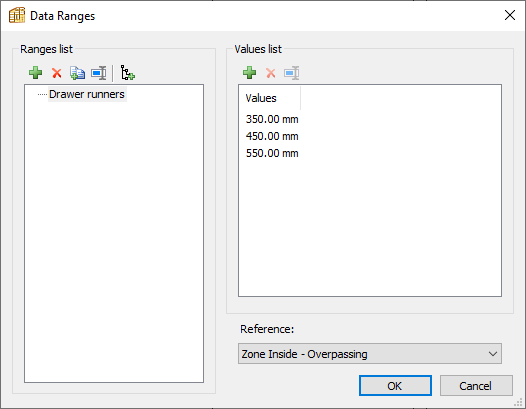526x409 pixels.
Task: Delete value using the Values list X icon
Action: (x=271, y=73)
